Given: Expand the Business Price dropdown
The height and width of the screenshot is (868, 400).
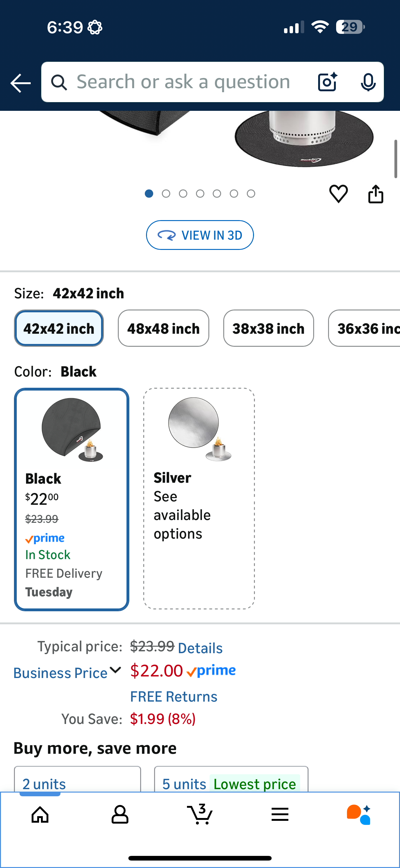Looking at the screenshot, I should click(67, 672).
